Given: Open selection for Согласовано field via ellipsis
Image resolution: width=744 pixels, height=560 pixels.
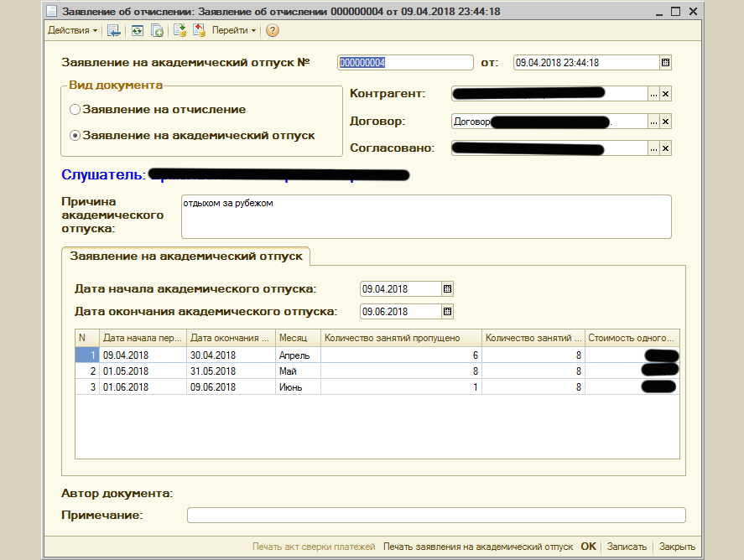Looking at the screenshot, I should (653, 148).
